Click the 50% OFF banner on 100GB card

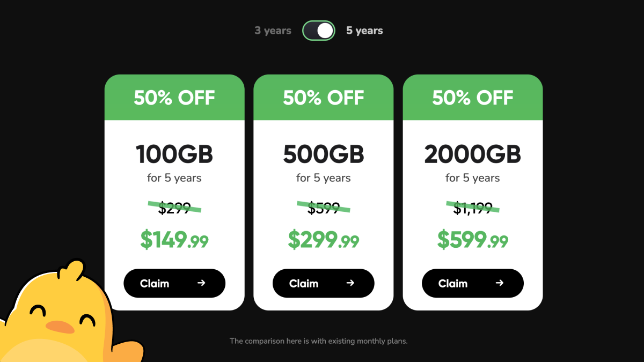coord(174,98)
